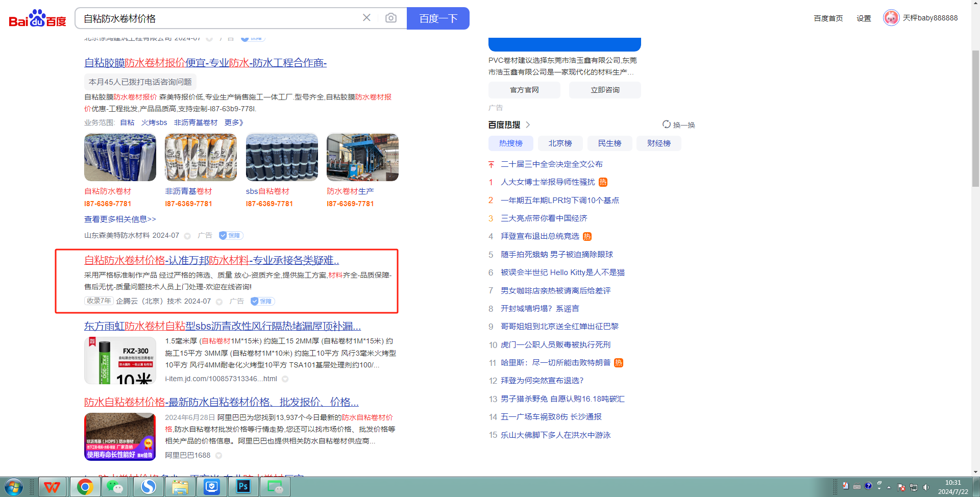Expand the 百度热搜 chevron arrow
The width and height of the screenshot is (980, 497).
pyautogui.click(x=528, y=125)
